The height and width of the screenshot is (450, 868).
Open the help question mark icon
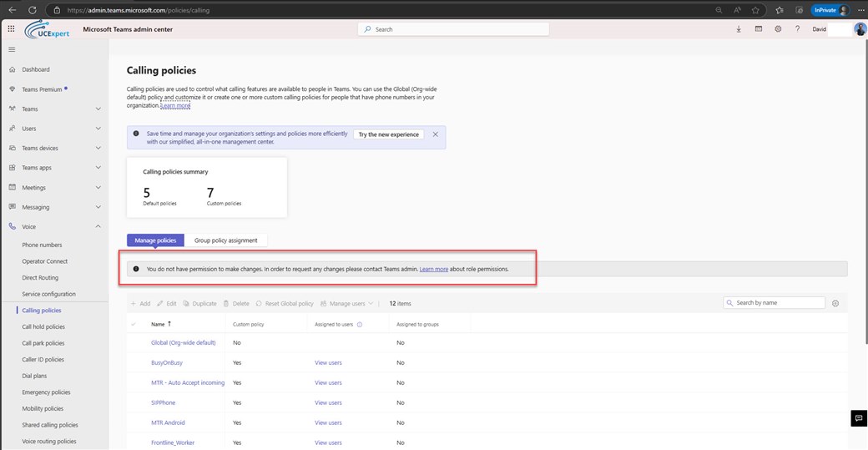pyautogui.click(x=797, y=28)
